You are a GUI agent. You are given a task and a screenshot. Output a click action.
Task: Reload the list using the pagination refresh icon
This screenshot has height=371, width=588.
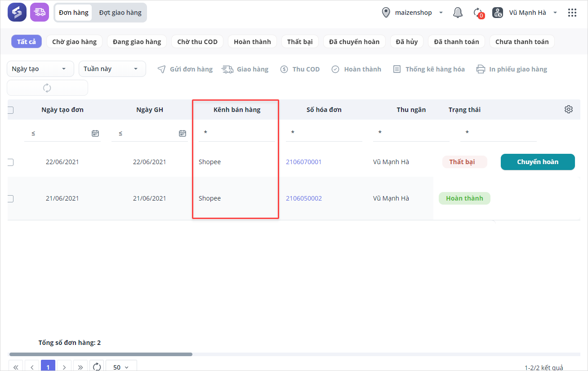click(97, 367)
